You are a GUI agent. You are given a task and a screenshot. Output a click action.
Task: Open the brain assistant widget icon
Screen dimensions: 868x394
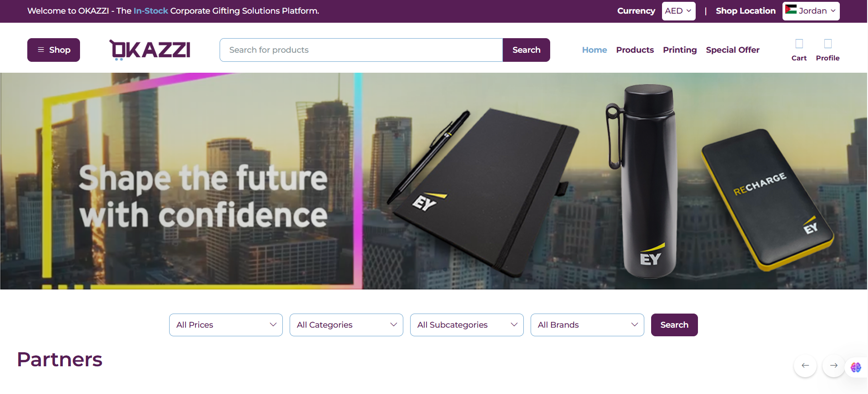[x=856, y=367]
